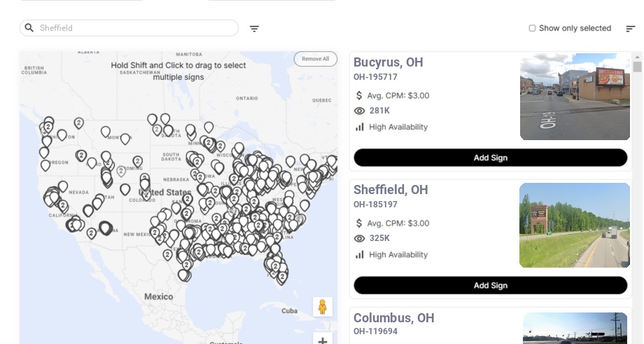Screen dimensions: 644x344
Task: Click Add Sign for Sheffield, OH
Action: pyautogui.click(x=490, y=285)
